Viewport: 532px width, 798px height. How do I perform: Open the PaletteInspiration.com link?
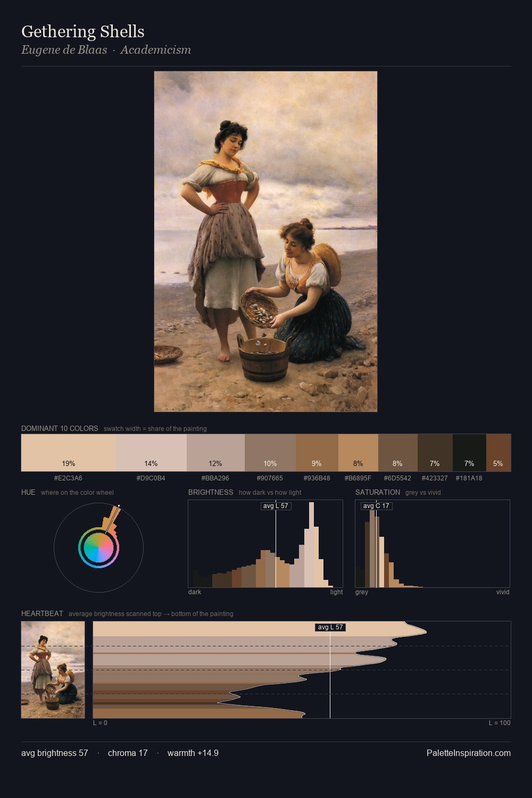click(468, 753)
